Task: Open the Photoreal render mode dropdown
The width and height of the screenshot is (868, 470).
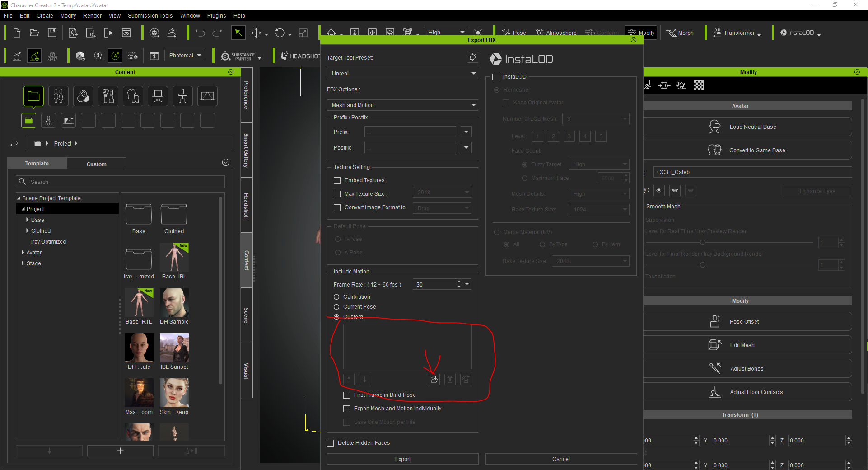Action: (x=184, y=56)
